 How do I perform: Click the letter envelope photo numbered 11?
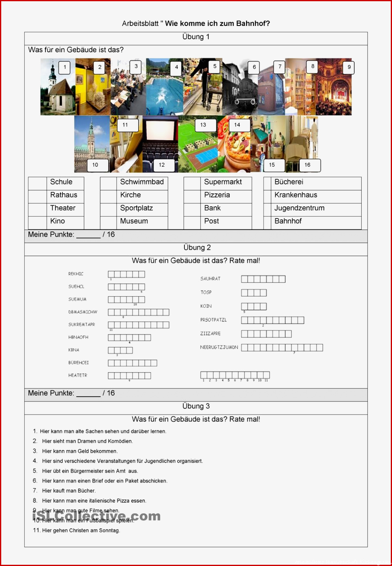(126, 144)
